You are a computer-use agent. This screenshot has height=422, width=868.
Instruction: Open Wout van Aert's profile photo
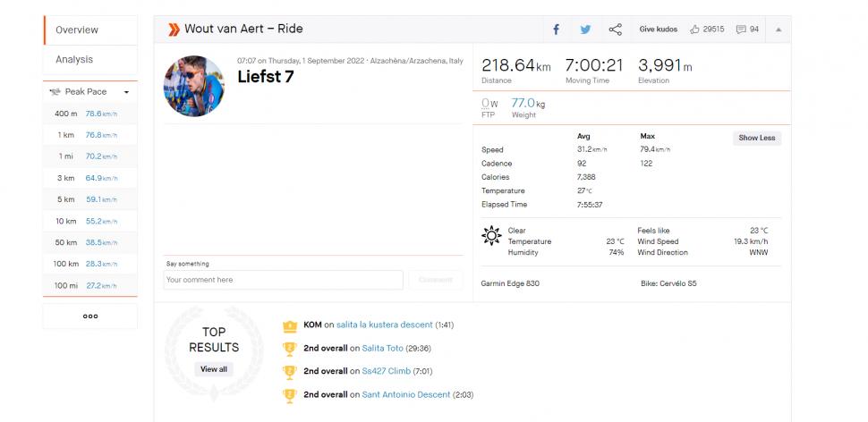pyautogui.click(x=194, y=86)
